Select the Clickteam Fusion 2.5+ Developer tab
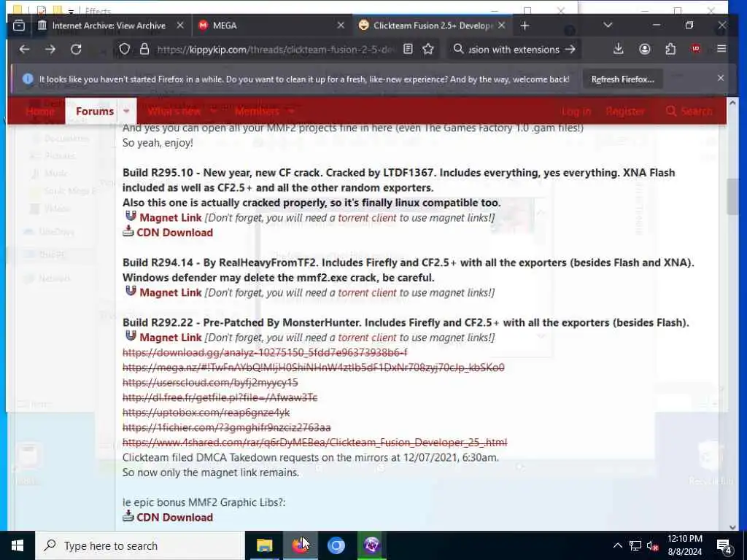The image size is (747, 560). 432,26
